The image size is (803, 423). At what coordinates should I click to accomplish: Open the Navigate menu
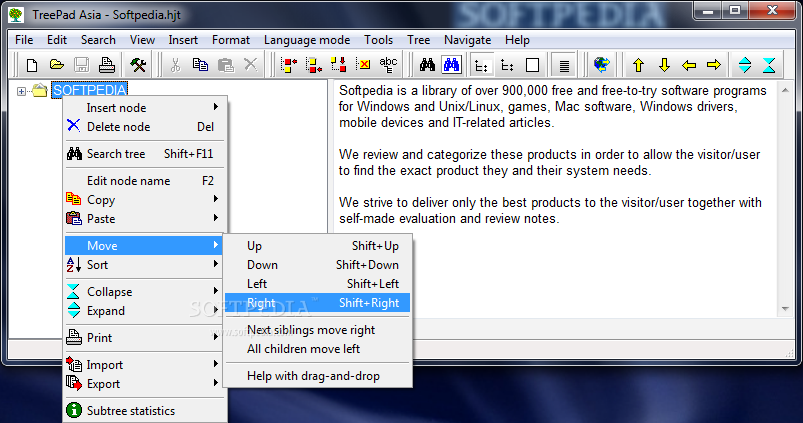click(468, 40)
